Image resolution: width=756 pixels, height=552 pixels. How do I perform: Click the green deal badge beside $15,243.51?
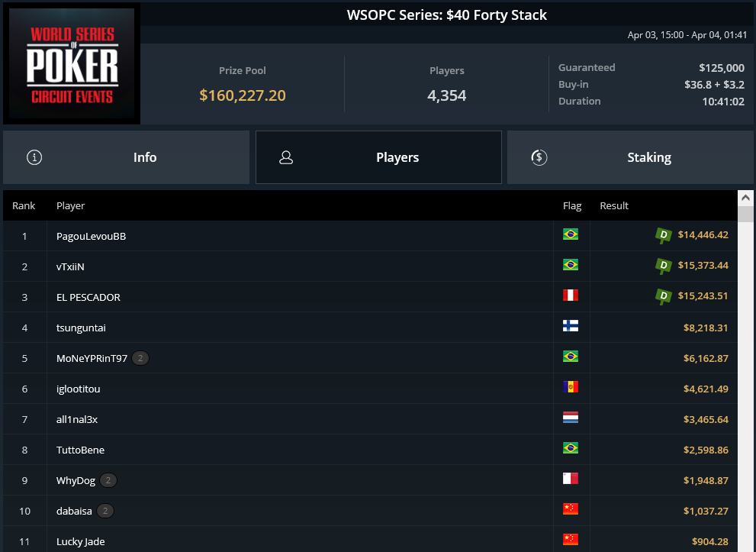pos(664,296)
